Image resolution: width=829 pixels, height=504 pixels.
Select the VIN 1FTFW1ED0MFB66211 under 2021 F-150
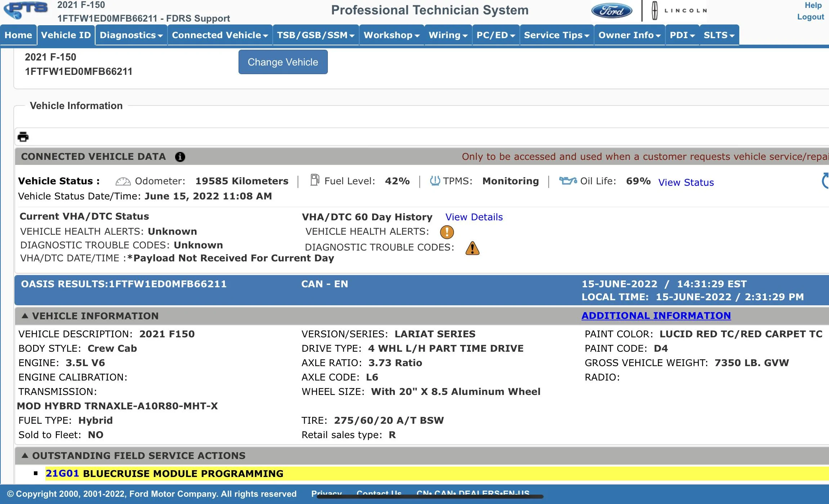click(79, 72)
